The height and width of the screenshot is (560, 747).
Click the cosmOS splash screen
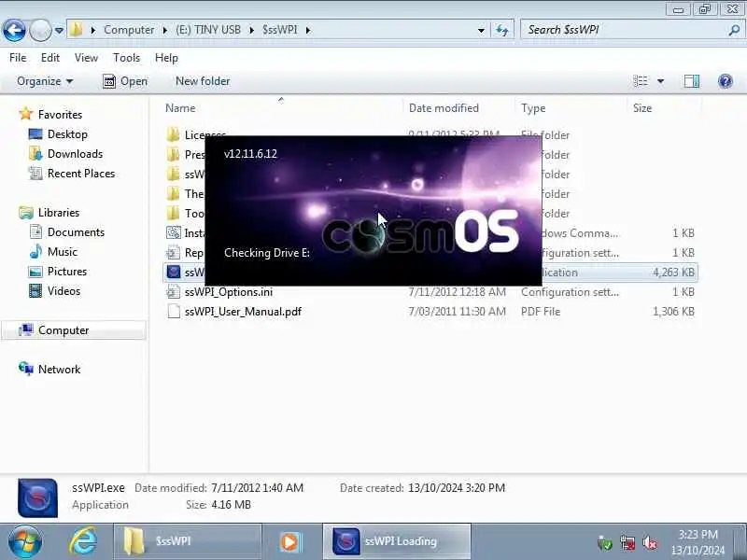(x=373, y=211)
